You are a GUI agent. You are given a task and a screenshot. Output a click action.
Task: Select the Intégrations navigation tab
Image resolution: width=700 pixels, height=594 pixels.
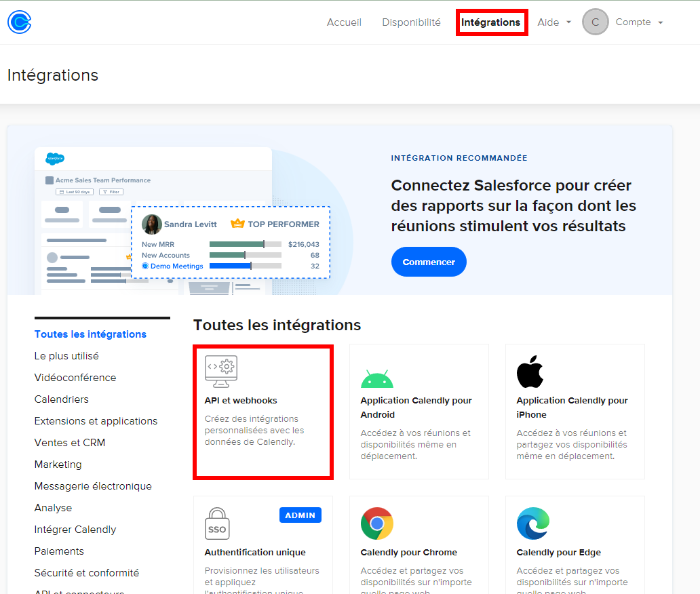pos(490,22)
